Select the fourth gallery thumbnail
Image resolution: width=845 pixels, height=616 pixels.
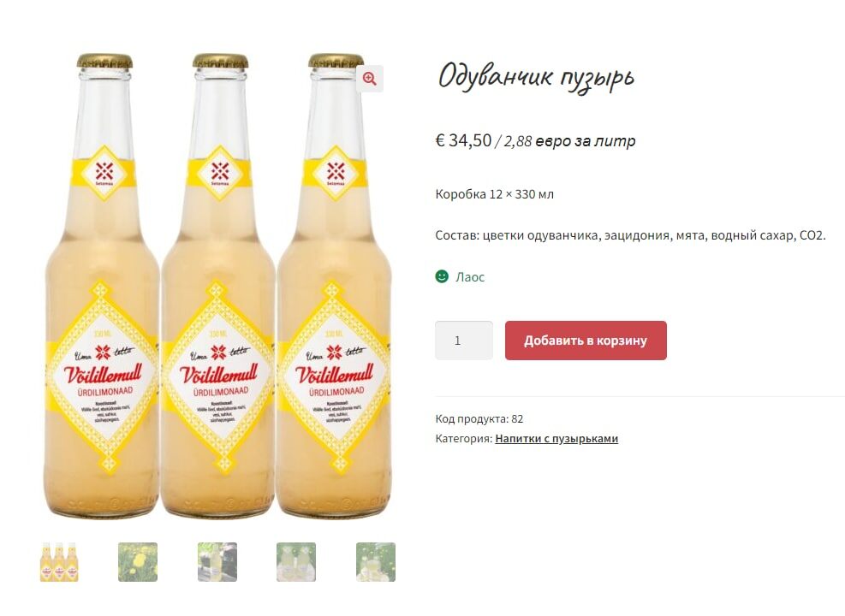(296, 562)
